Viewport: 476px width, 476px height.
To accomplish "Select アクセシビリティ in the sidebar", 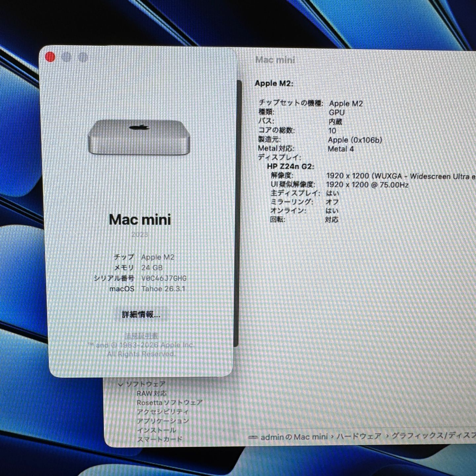I will [x=163, y=412].
